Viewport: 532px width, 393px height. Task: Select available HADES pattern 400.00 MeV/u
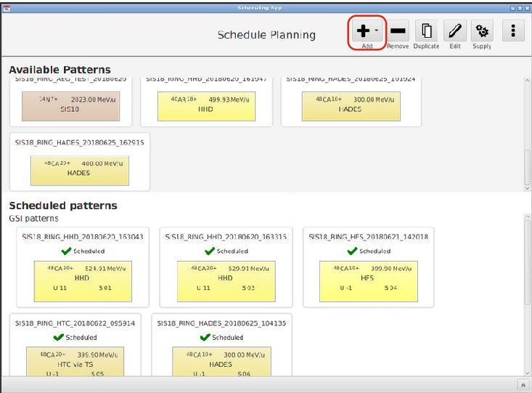pyautogui.click(x=78, y=169)
